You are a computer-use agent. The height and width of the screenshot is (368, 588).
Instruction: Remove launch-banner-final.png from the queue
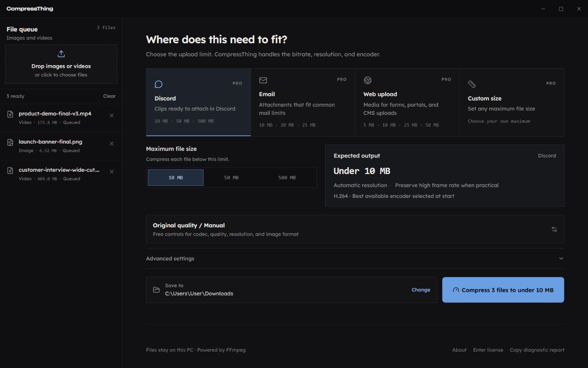[x=111, y=144]
